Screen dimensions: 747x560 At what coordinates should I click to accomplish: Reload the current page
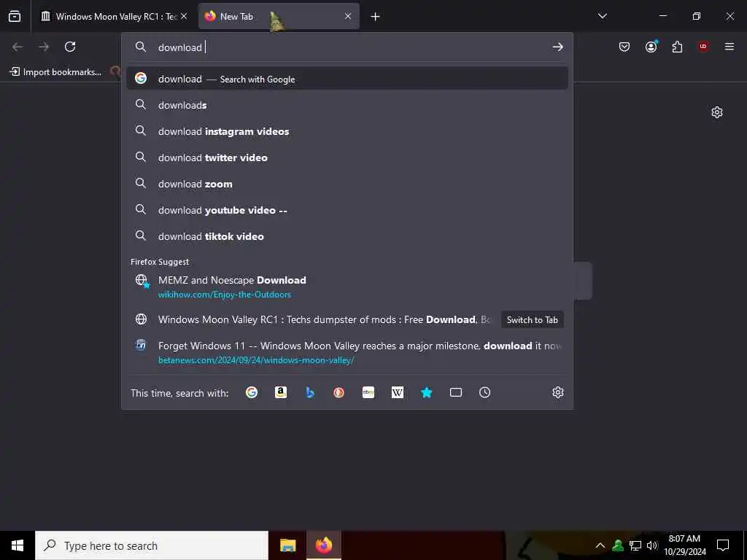click(70, 47)
